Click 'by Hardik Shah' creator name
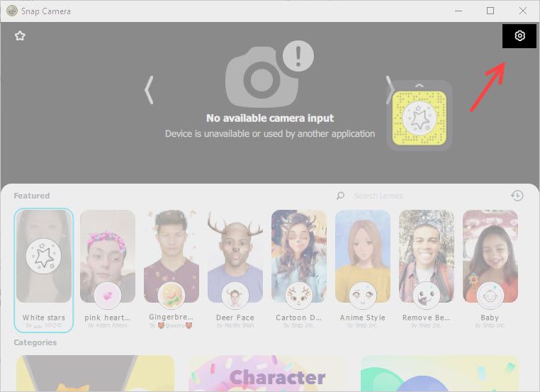Screen dimensions: 540x392 coord(235,325)
